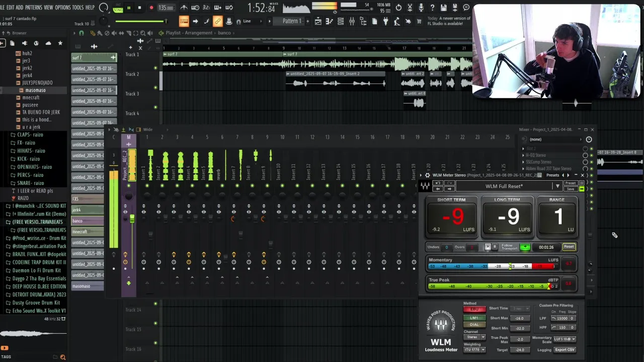
Task: Stop playback with the stop button
Action: [x=139, y=8]
